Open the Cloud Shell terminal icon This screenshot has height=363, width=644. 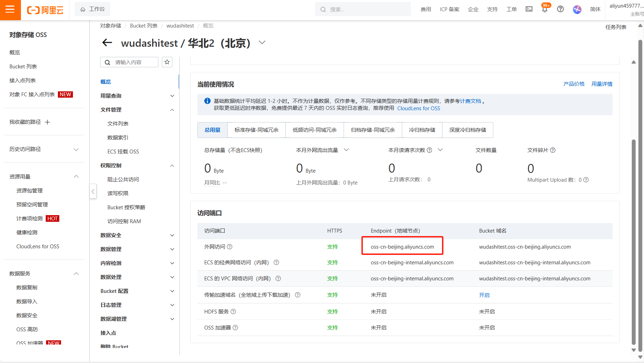point(529,9)
